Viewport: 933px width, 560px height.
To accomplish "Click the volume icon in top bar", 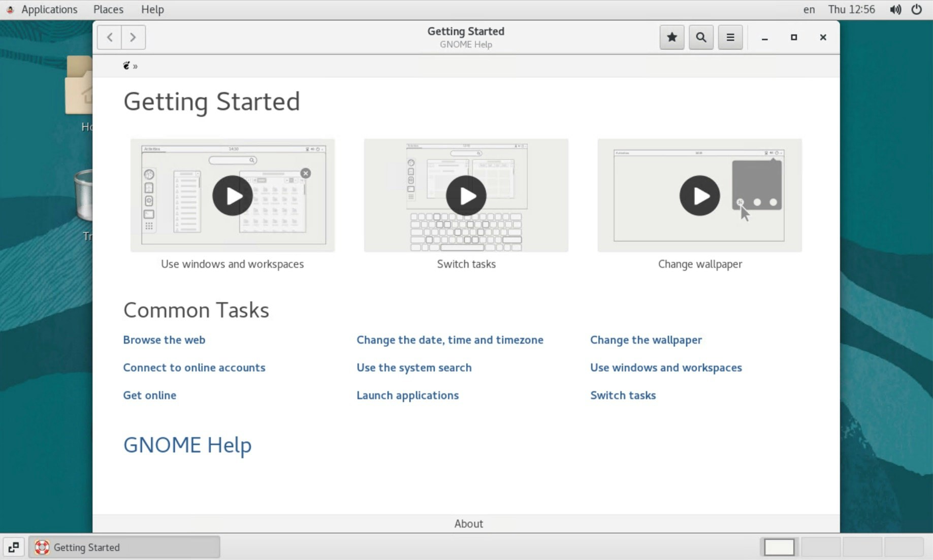I will (x=895, y=10).
